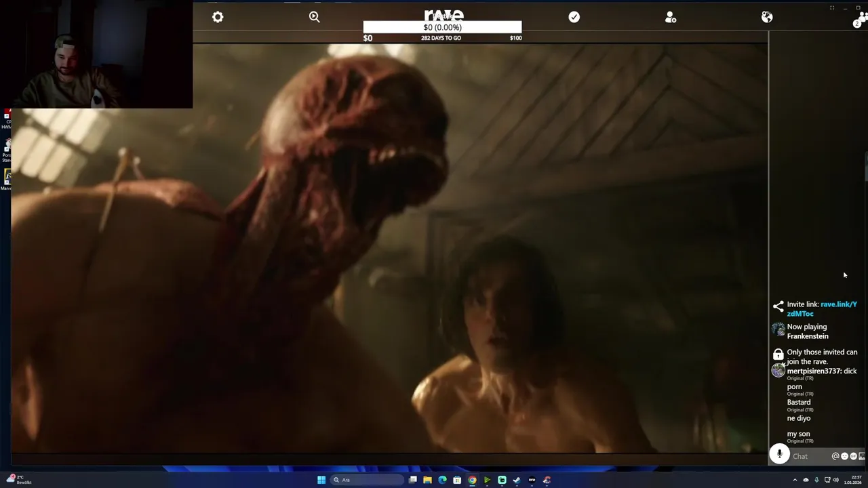
Task: Open Microsoft Edge from the taskbar
Action: point(442,480)
